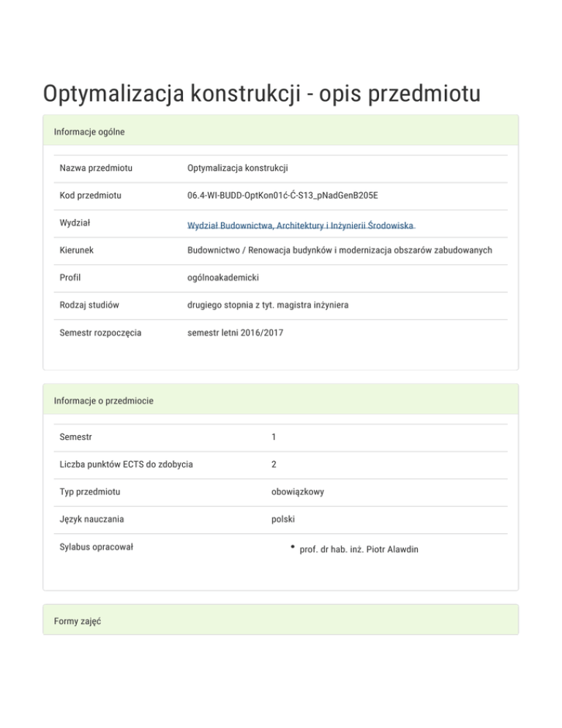Click the Semestr rozpoczęcia row label

pos(101,333)
